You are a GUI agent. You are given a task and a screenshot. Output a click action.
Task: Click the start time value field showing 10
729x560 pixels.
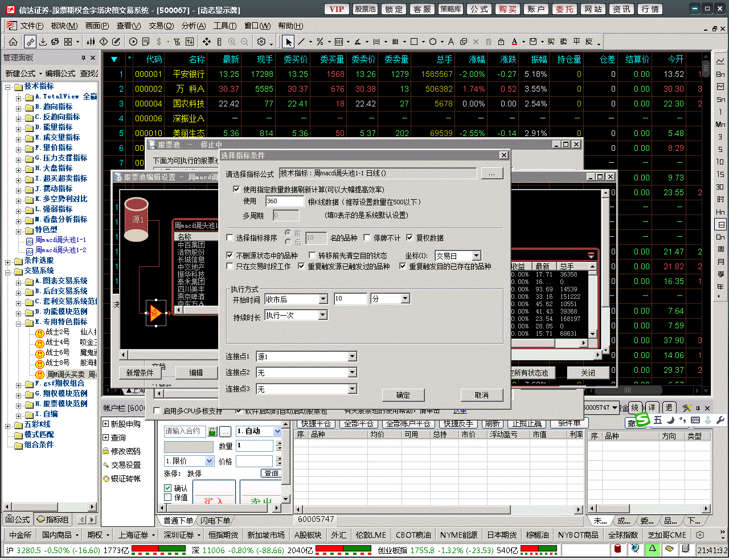coord(350,299)
